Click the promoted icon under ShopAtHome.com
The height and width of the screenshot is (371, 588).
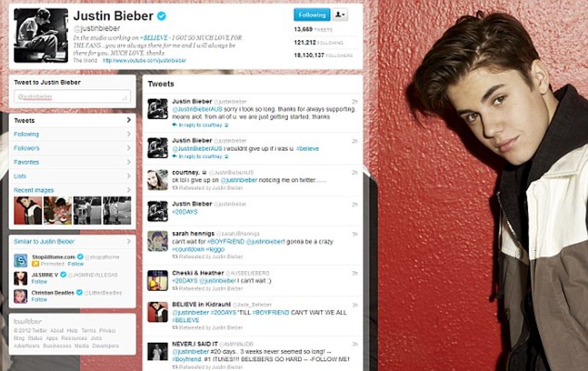point(35,264)
